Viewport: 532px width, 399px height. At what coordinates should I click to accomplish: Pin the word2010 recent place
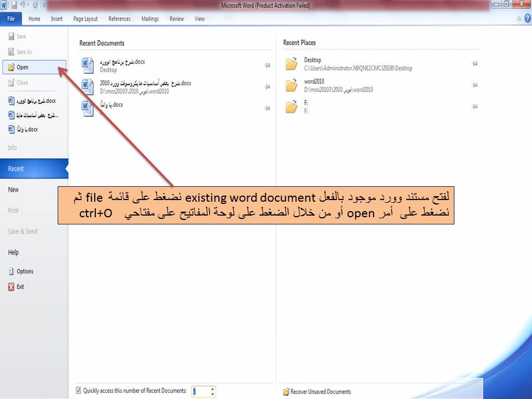(x=475, y=85)
